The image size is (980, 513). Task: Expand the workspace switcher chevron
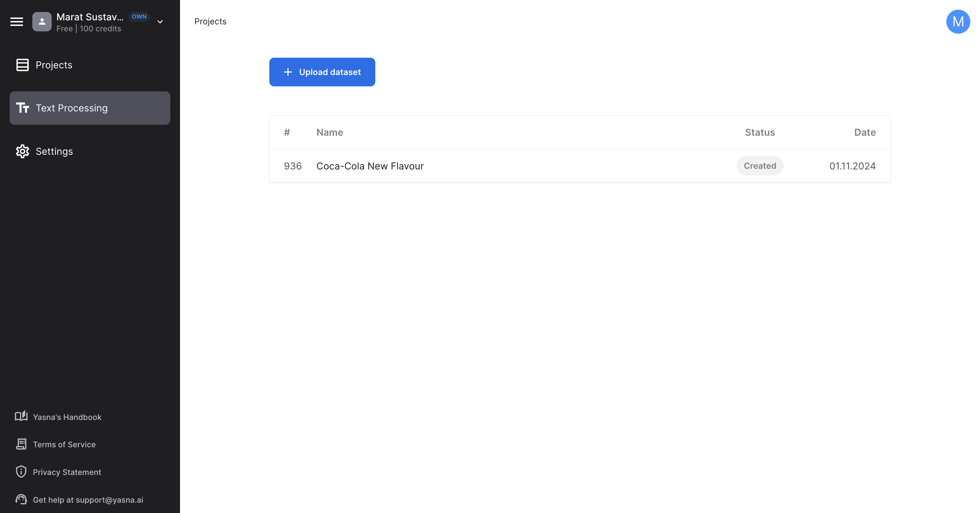160,22
